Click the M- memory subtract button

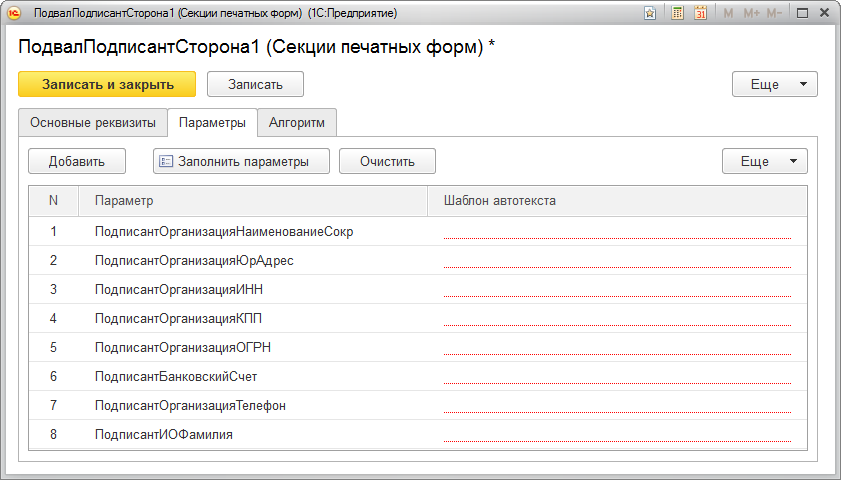(774, 14)
